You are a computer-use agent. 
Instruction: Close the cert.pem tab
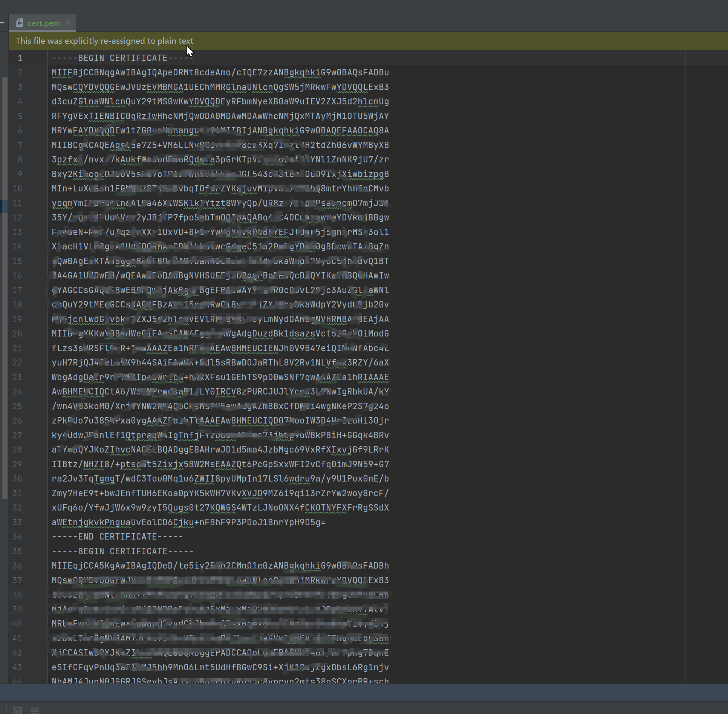pos(69,23)
